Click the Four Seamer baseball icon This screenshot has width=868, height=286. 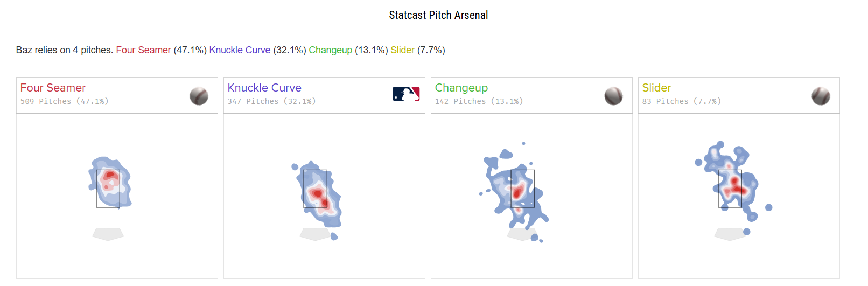coord(199,96)
